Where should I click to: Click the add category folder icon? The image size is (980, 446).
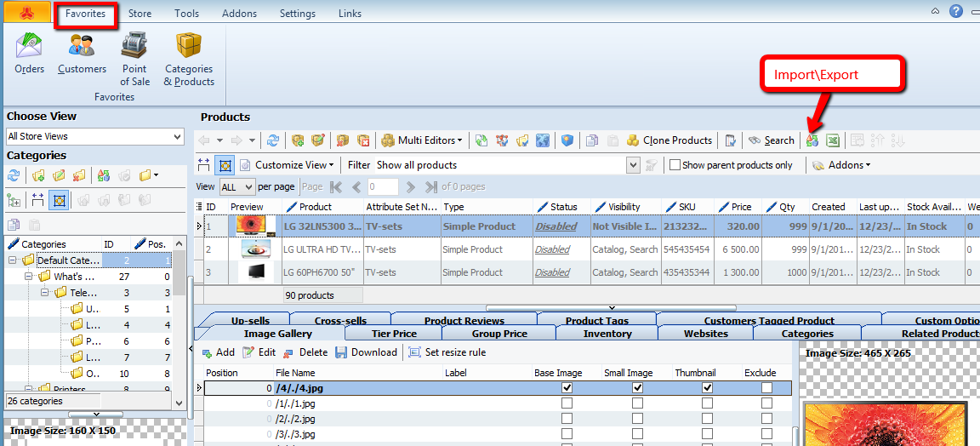coord(38,175)
